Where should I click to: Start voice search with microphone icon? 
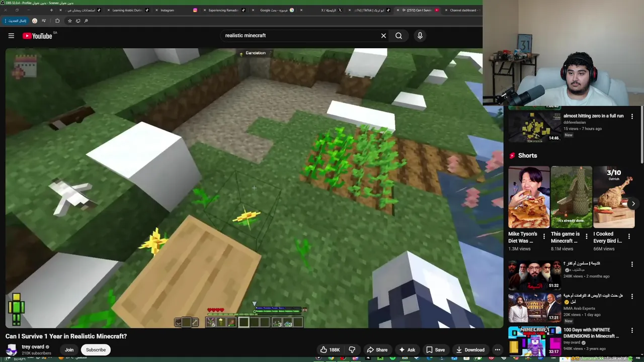click(420, 36)
